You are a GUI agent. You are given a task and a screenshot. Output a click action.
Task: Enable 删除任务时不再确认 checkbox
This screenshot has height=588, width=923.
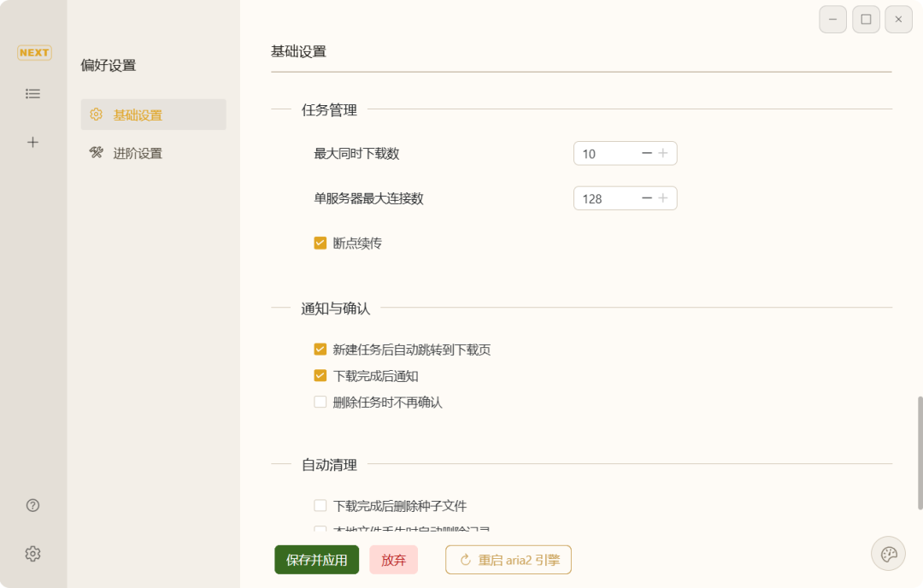pyautogui.click(x=320, y=402)
